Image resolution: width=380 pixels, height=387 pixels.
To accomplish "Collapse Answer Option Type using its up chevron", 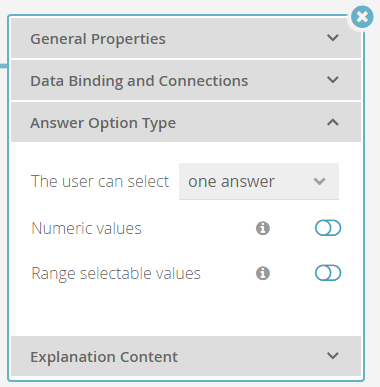I will (x=333, y=122).
